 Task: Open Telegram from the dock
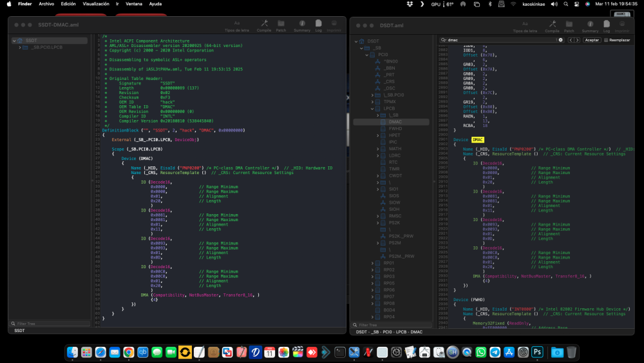[495, 352]
